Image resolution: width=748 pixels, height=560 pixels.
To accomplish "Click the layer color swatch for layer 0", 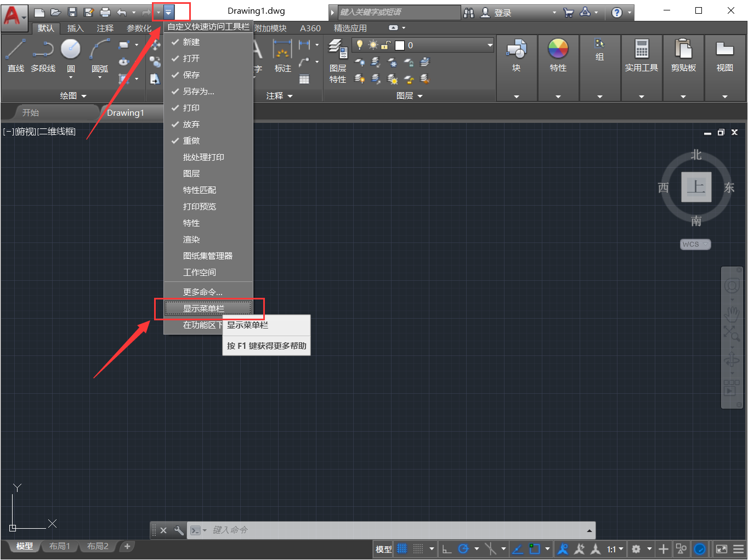I will [x=400, y=45].
